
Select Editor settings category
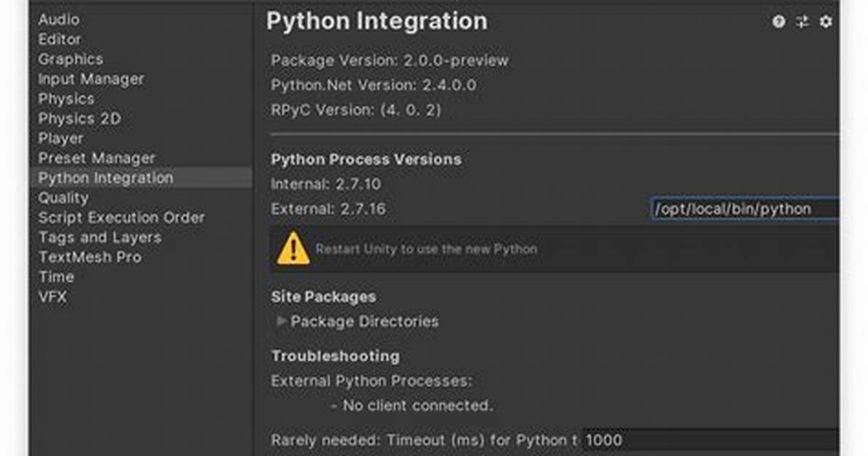60,39
